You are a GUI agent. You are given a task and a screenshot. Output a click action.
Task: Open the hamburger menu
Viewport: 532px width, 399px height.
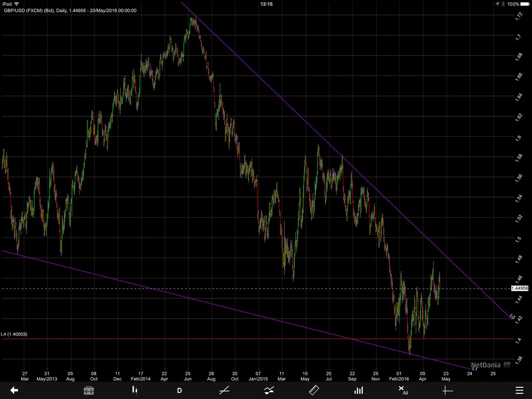pos(519,391)
